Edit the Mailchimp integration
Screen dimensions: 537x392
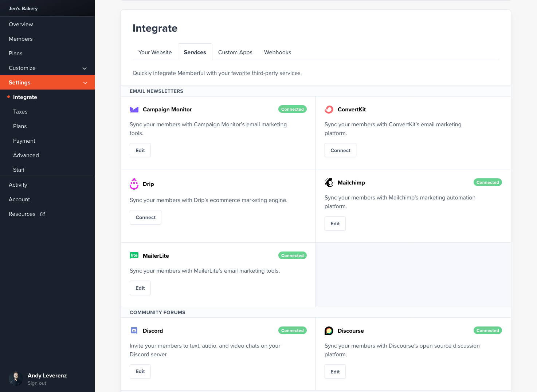tap(335, 223)
